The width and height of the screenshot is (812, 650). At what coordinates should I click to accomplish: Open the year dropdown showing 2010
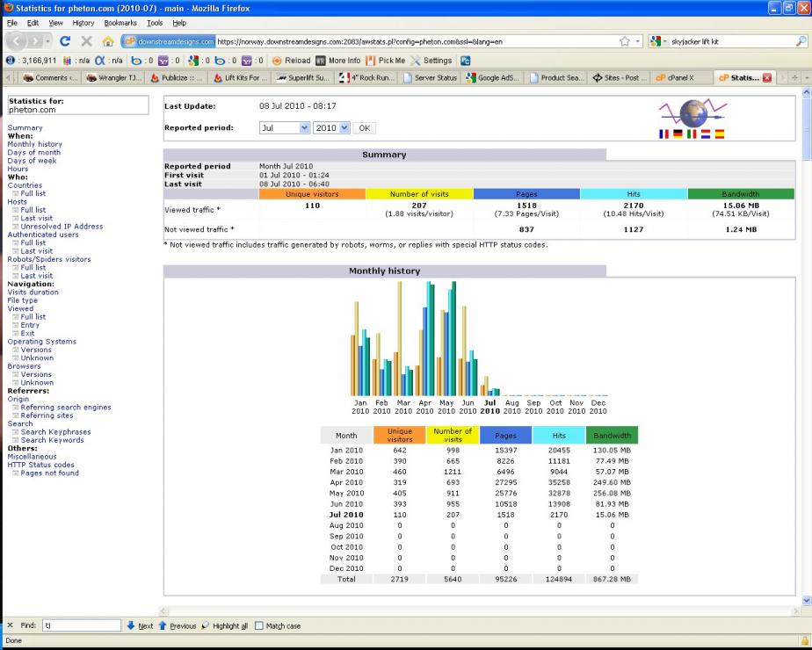coord(331,127)
